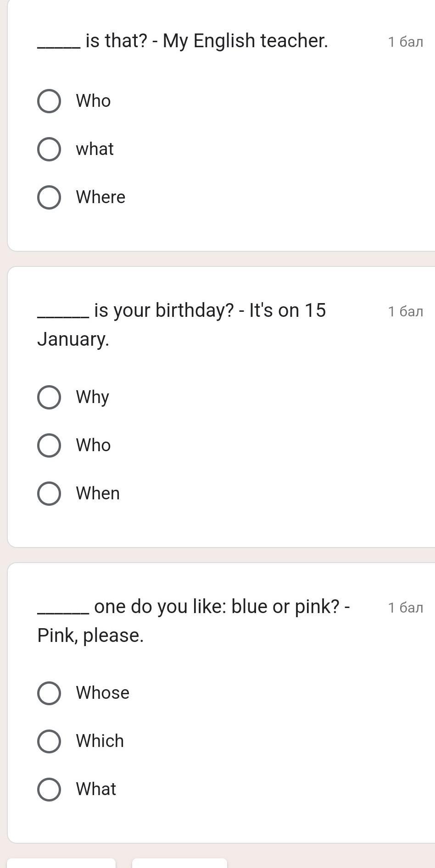Viewport: 435px width, 868px height.
Task: Pick 'What' for the blue or pink question
Action: coord(49,789)
